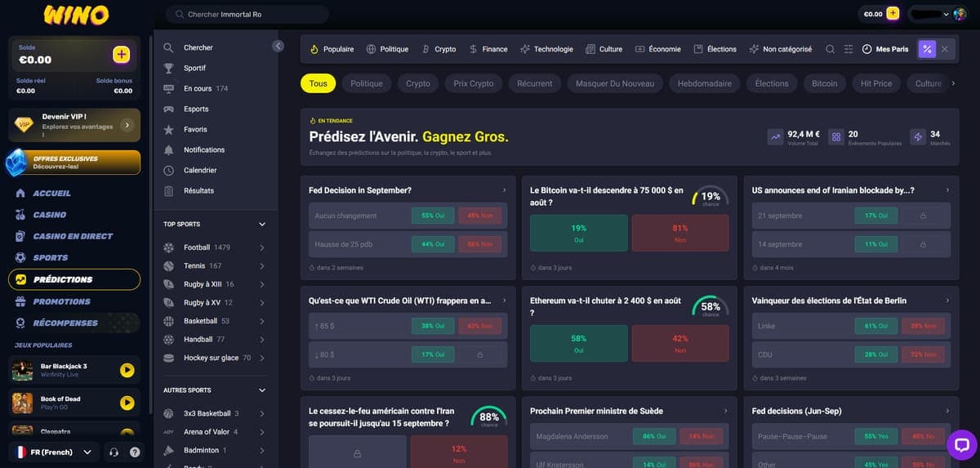Open the user avatar account menu

tap(960, 14)
